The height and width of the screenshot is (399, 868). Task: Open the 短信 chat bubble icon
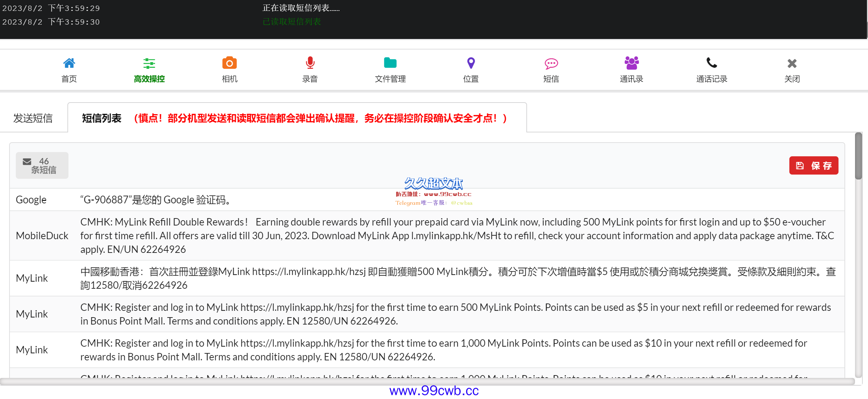pos(551,64)
